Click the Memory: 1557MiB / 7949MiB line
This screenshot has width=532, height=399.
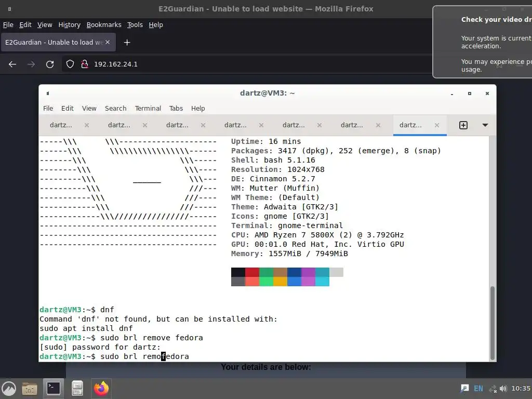289,254
